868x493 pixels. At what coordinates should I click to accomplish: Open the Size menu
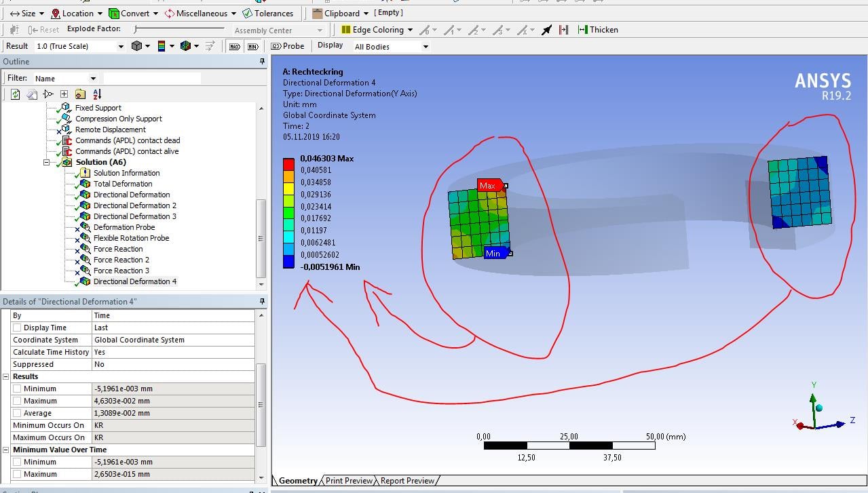[26, 13]
